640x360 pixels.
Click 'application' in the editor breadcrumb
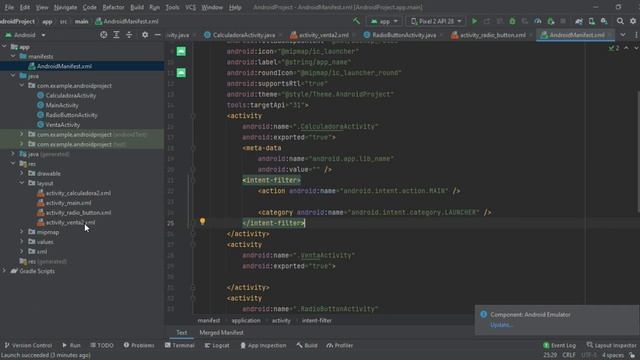(246, 321)
